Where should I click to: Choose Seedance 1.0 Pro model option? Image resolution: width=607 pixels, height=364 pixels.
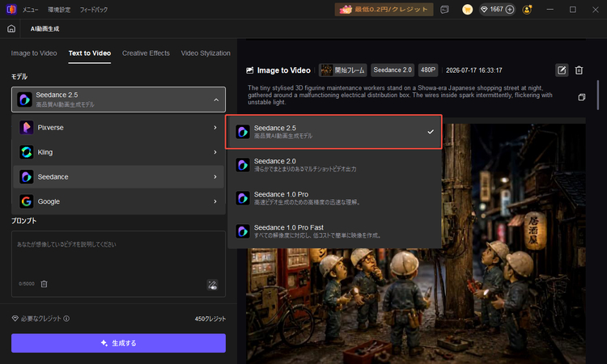click(334, 198)
